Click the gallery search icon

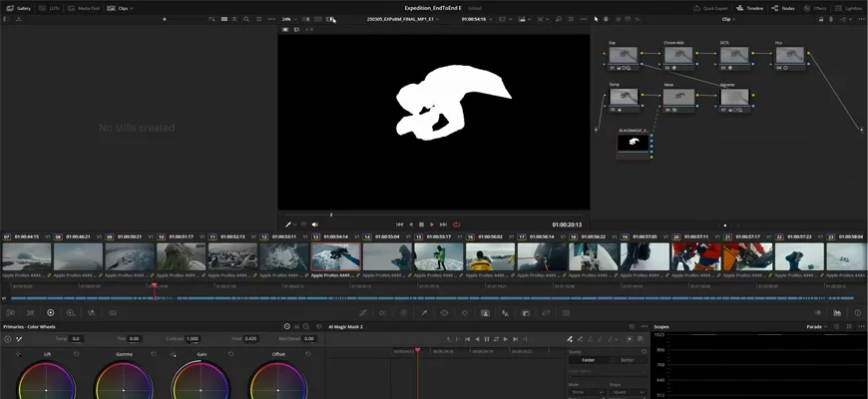(x=246, y=19)
